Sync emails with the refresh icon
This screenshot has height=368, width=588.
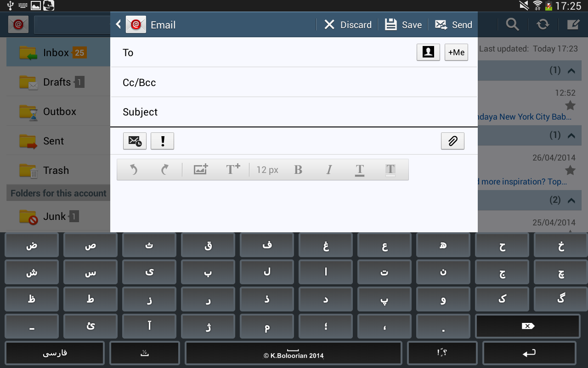click(543, 24)
